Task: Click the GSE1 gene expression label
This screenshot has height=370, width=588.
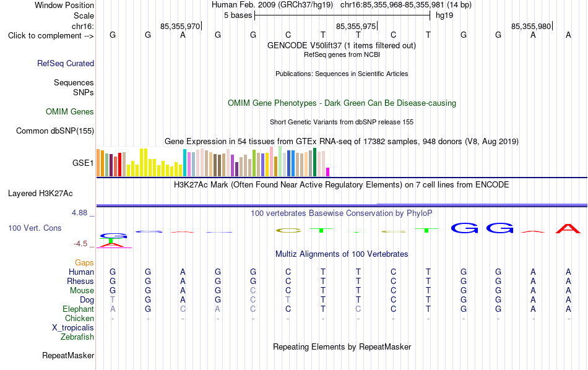Action: [x=83, y=163]
